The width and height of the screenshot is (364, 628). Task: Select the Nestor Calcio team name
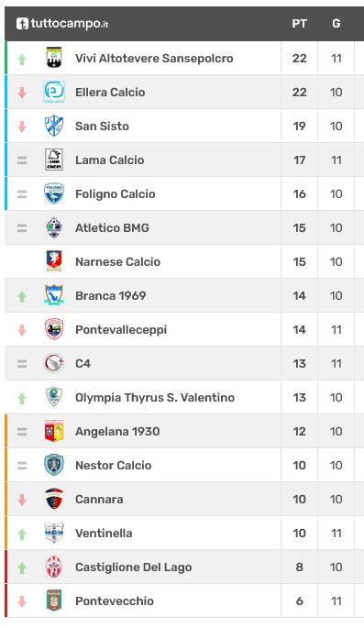point(114,466)
